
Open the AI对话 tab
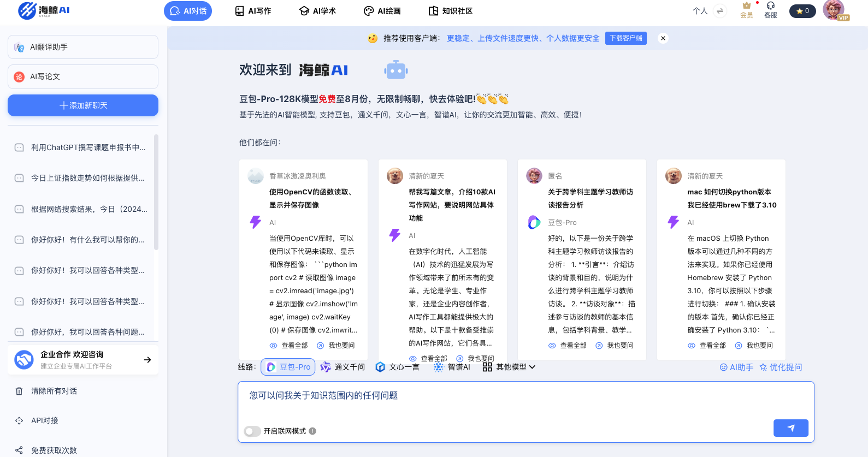pos(188,11)
